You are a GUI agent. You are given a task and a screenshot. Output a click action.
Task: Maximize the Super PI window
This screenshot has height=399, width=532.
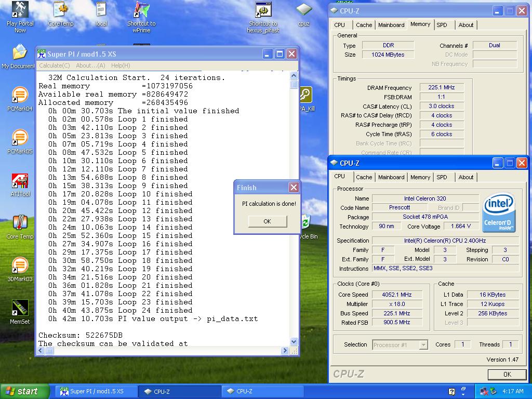coord(280,54)
